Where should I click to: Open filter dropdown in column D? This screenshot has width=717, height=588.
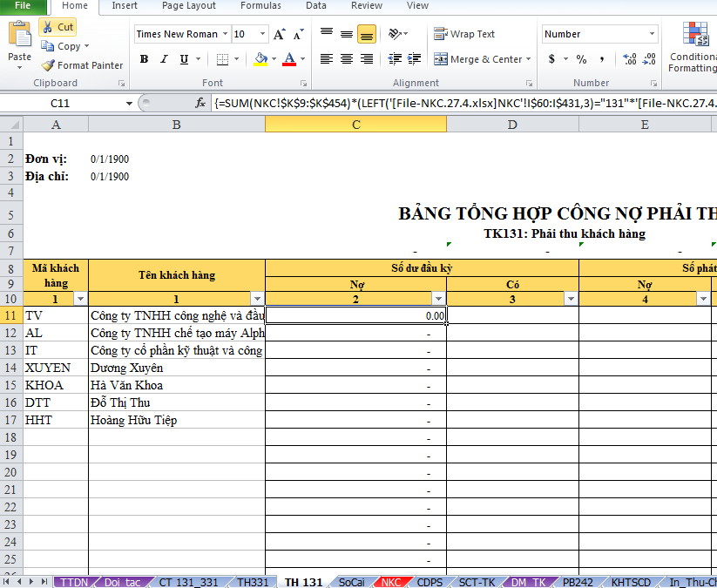click(572, 299)
